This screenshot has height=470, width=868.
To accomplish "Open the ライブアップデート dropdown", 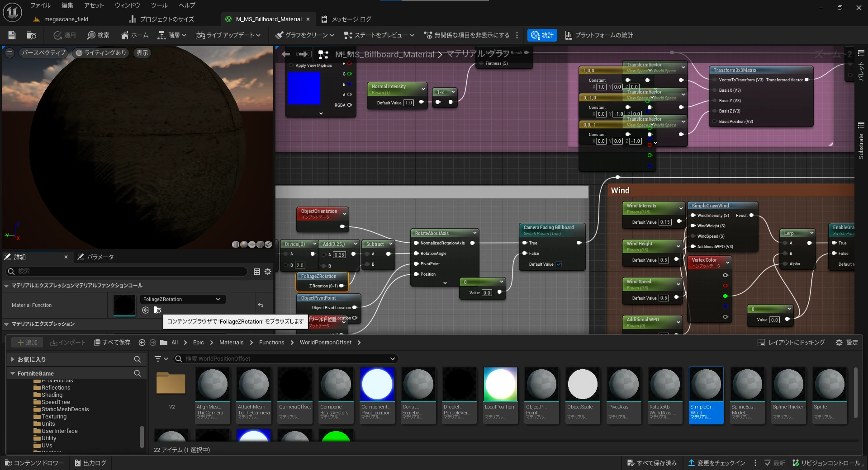I will coord(228,35).
